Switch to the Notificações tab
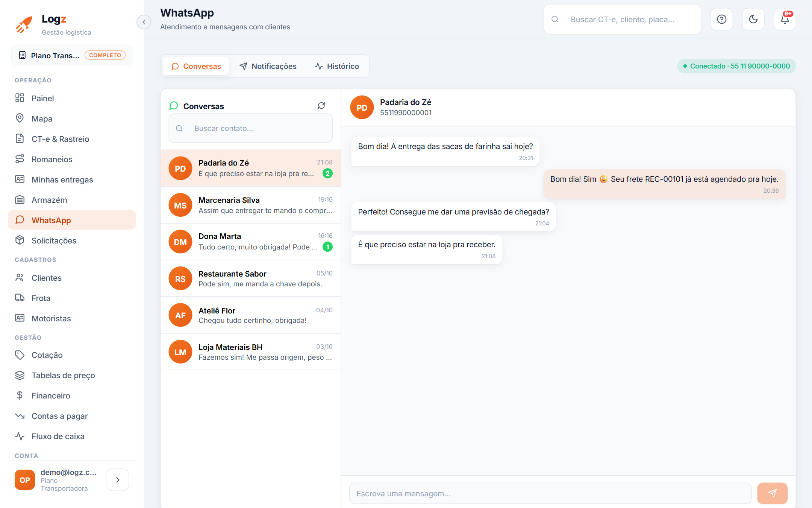This screenshot has width=812, height=508. (x=268, y=66)
